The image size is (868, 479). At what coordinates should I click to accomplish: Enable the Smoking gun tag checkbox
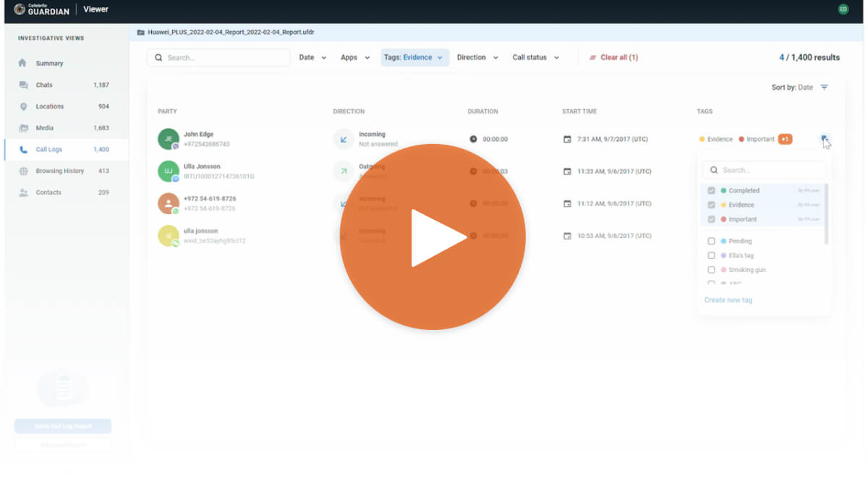point(712,270)
